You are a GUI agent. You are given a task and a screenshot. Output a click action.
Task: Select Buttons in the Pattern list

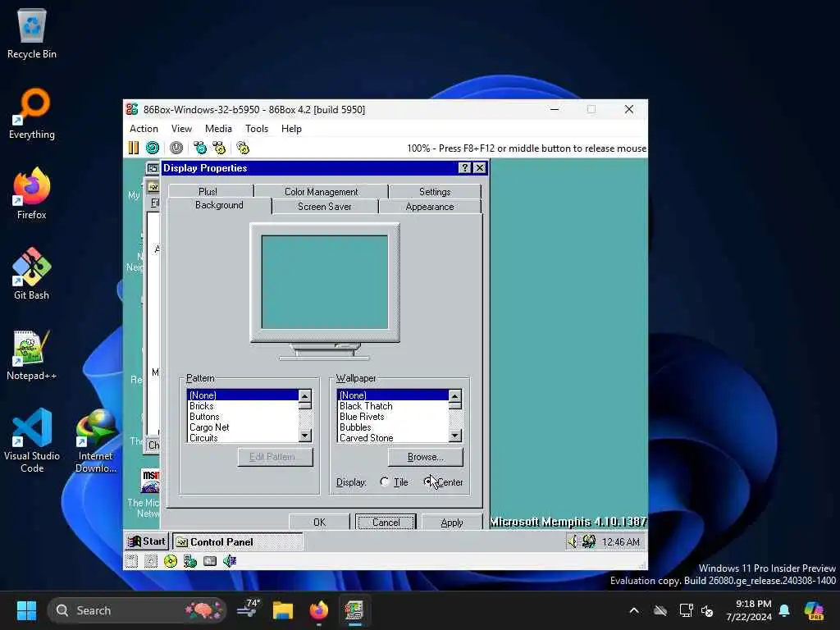(x=243, y=417)
